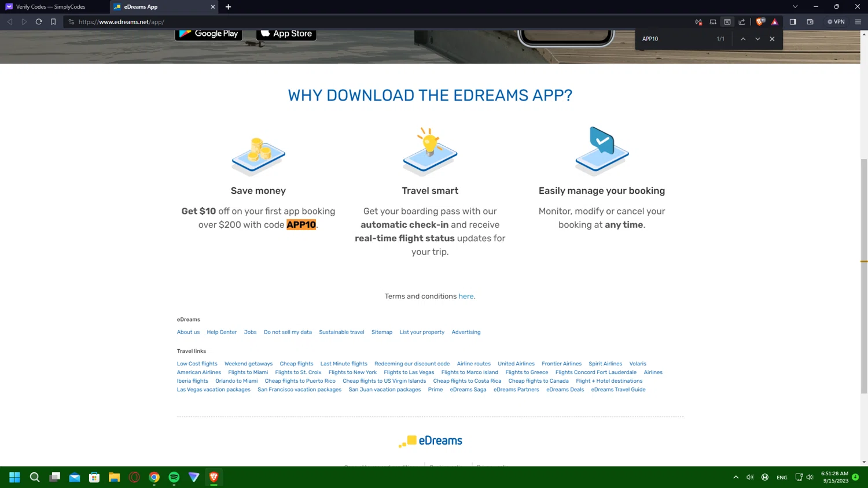Close the eDreams App tab

point(213,7)
